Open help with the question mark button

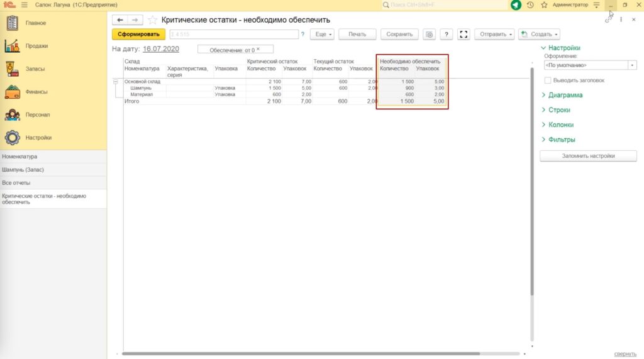[x=447, y=35]
